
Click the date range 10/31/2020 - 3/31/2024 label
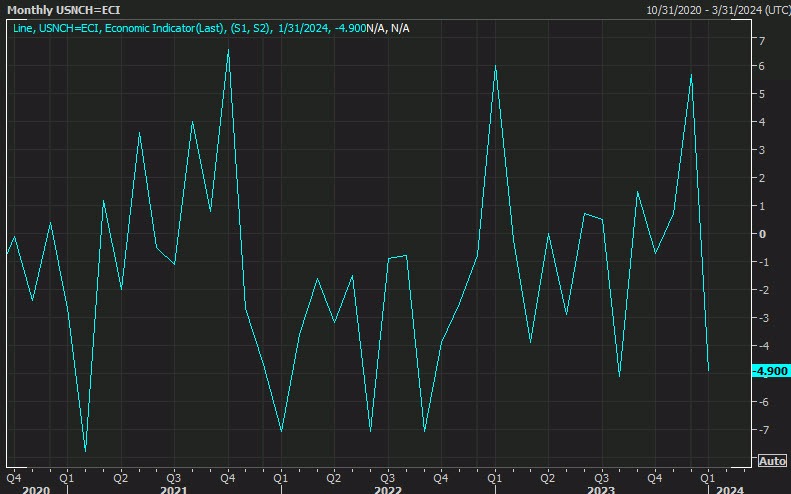tap(718, 10)
